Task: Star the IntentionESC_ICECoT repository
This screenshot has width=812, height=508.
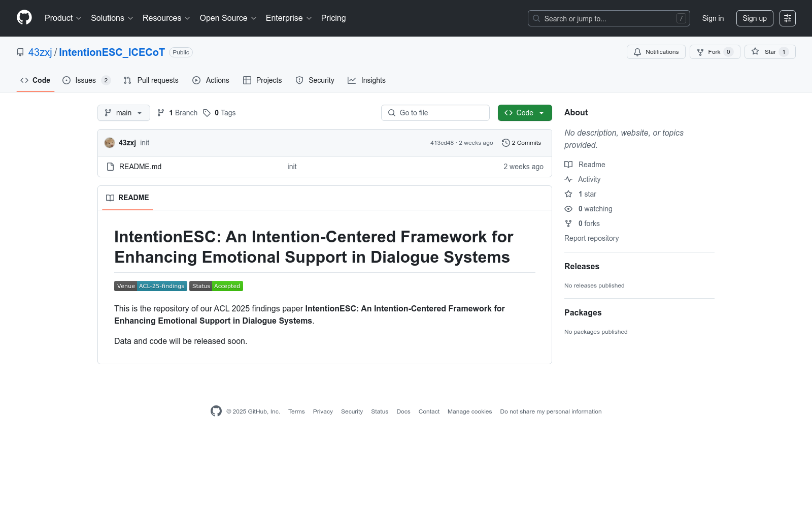Action: (x=764, y=52)
